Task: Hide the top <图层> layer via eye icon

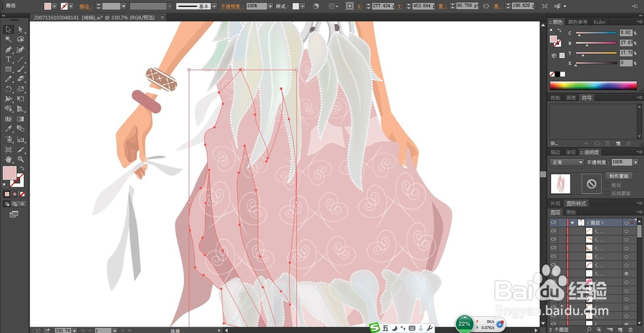Action: click(553, 223)
